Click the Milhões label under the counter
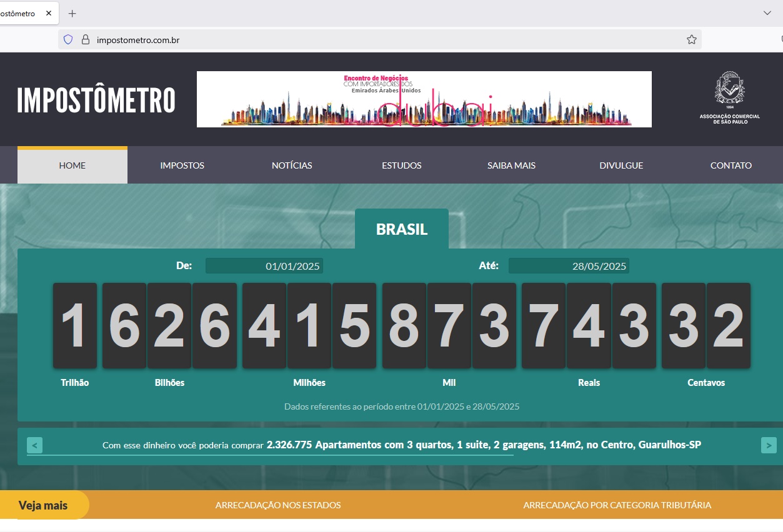783x532 pixels. (x=309, y=383)
